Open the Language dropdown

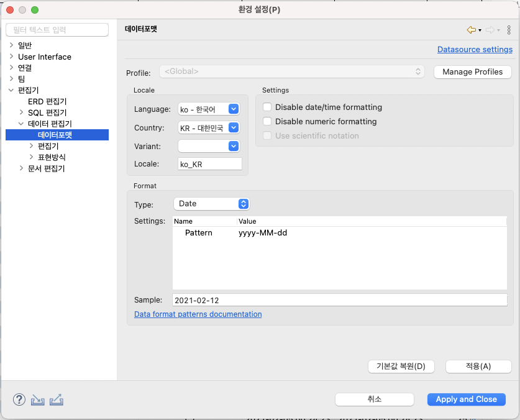tap(232, 109)
